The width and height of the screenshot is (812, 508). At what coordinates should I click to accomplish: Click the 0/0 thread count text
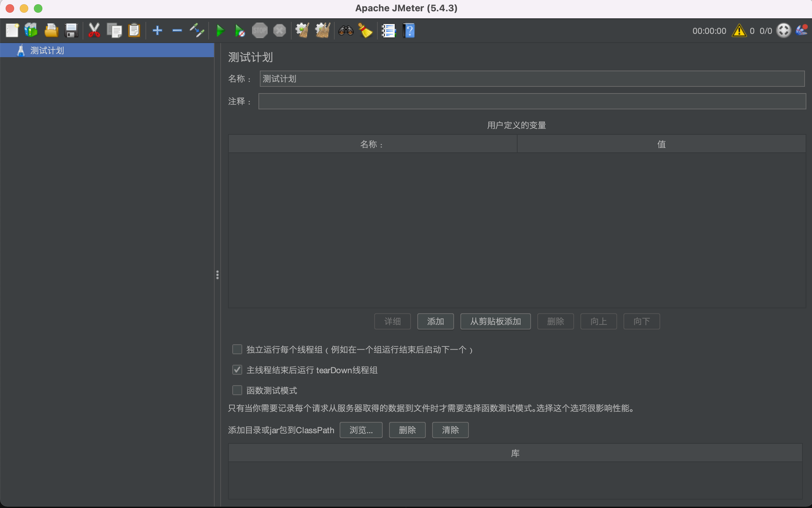pos(766,31)
